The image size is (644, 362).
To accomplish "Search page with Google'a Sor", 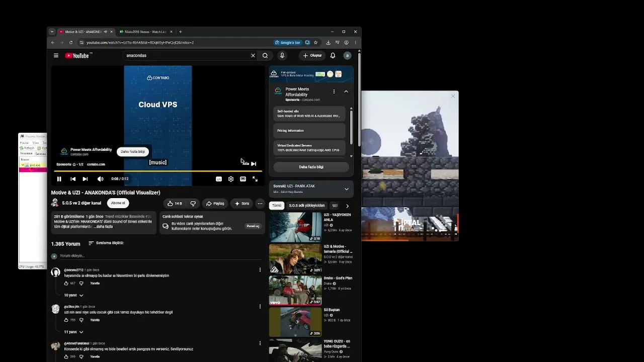I will coord(287,43).
